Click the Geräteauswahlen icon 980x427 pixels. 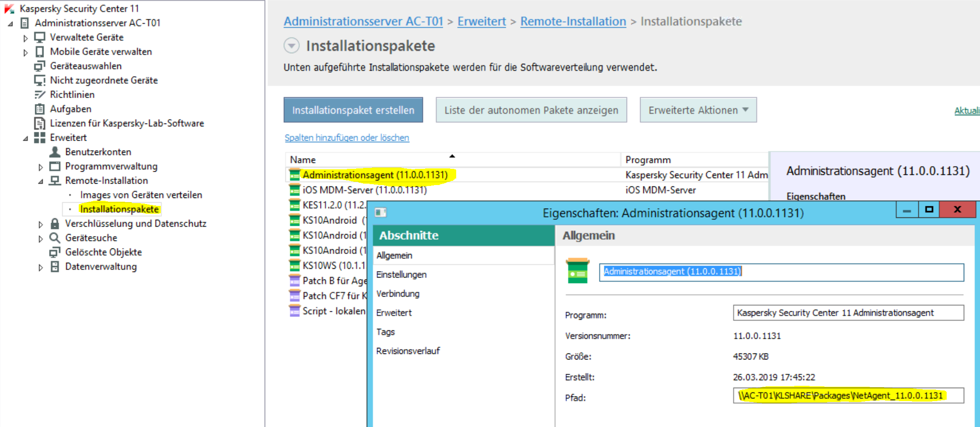40,66
